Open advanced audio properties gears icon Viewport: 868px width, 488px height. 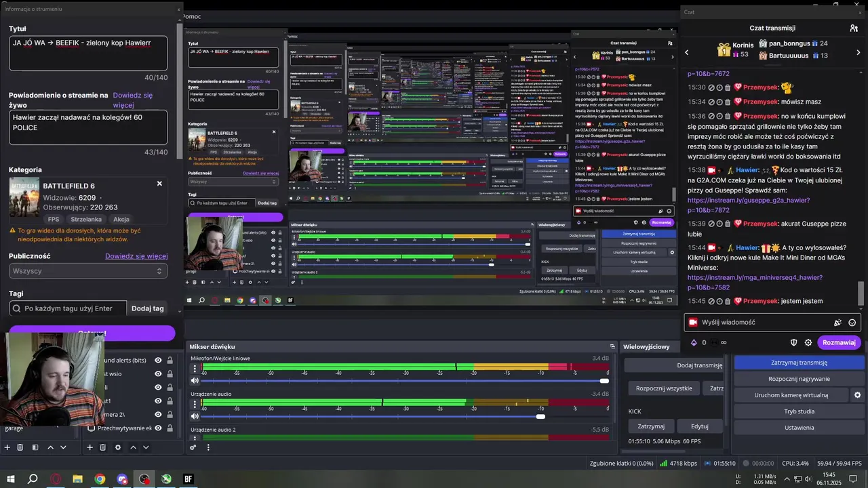[193, 447]
